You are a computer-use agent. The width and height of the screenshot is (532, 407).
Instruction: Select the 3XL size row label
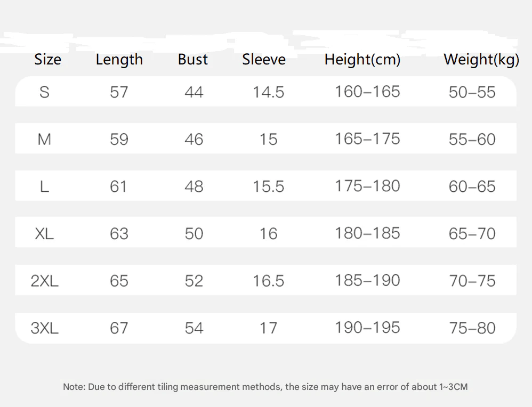coord(44,328)
